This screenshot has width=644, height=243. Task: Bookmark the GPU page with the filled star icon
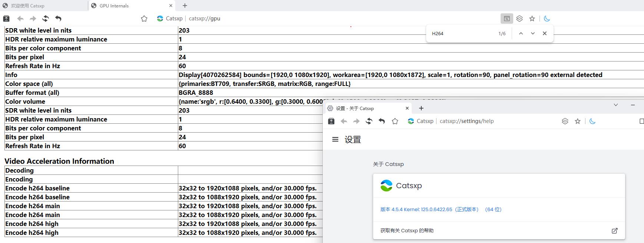pos(532,19)
